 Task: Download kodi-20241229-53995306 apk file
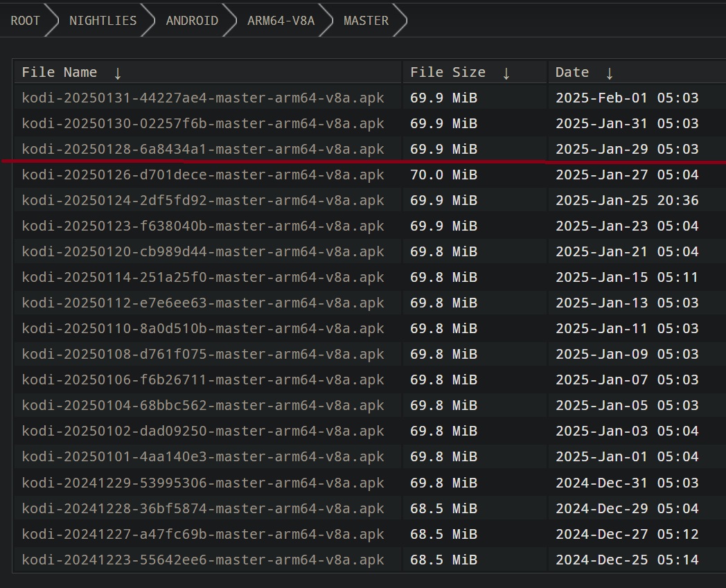pos(203,483)
